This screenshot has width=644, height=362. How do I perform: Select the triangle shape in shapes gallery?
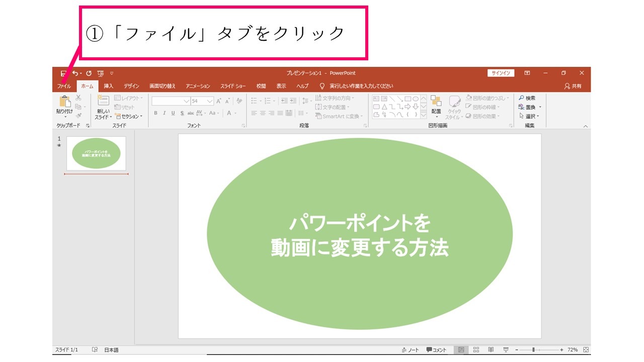[384, 107]
